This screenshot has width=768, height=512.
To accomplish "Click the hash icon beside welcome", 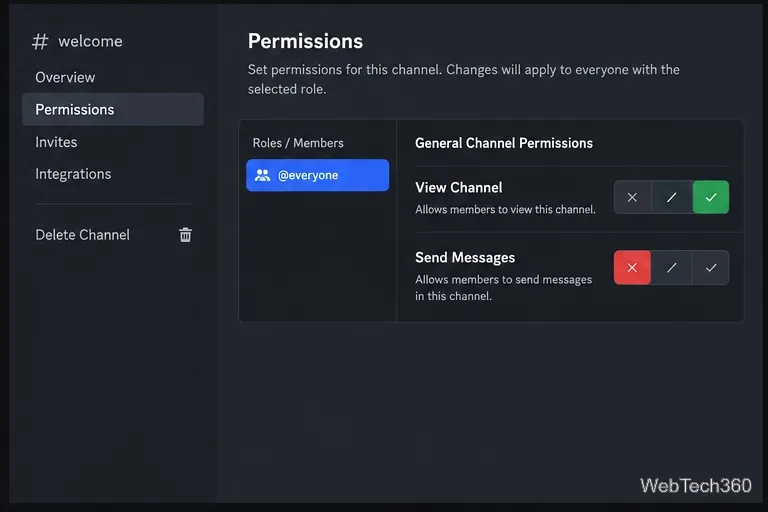I will coord(40,42).
